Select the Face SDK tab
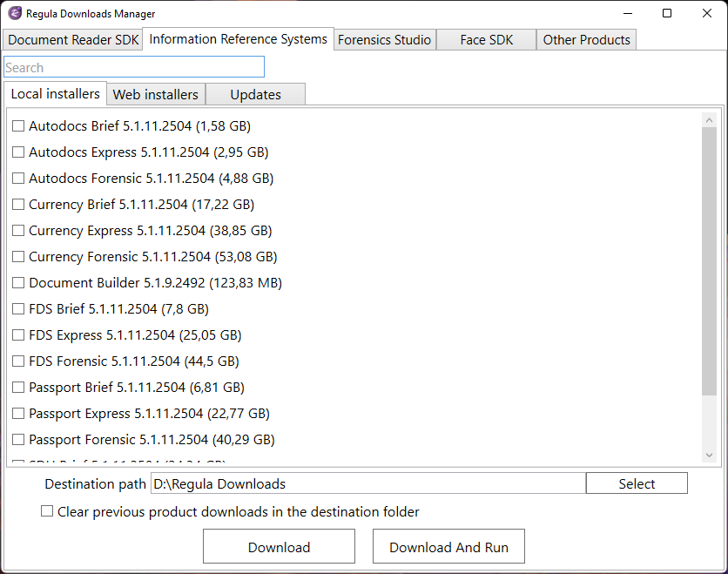This screenshot has height=574, width=728. [x=487, y=40]
